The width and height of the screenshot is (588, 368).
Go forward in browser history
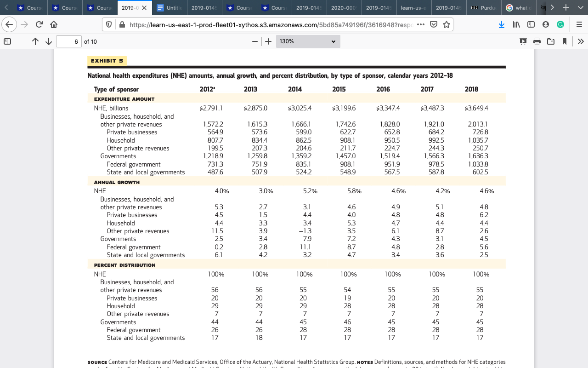[24, 25]
